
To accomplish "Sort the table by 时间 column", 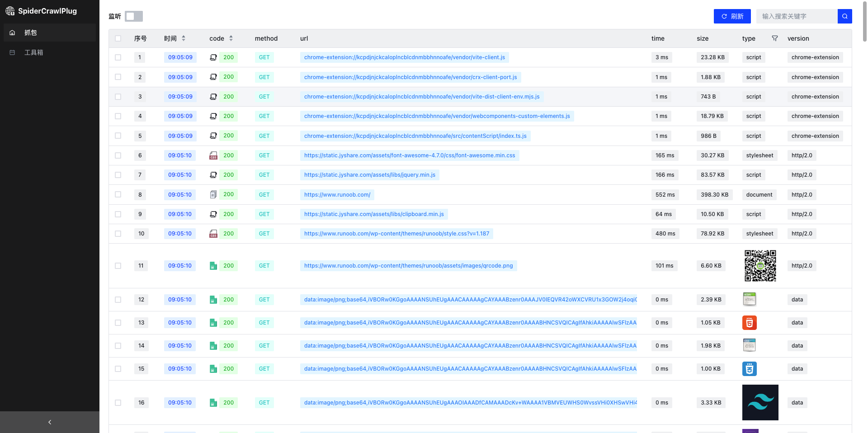I will [184, 38].
